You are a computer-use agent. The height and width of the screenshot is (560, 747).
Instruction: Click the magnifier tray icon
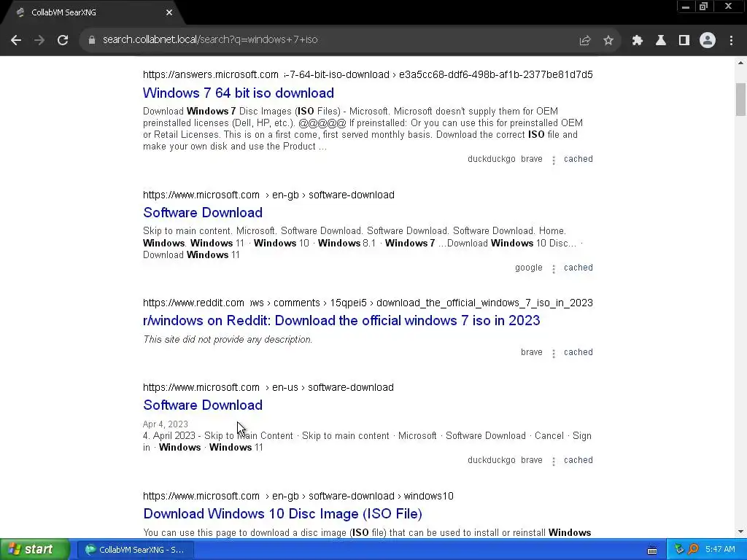[693, 550]
